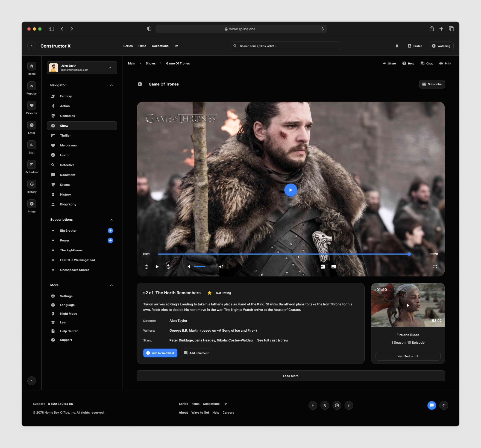Enter fullscreen mode
The width and height of the screenshot is (481, 448).
[435, 267]
